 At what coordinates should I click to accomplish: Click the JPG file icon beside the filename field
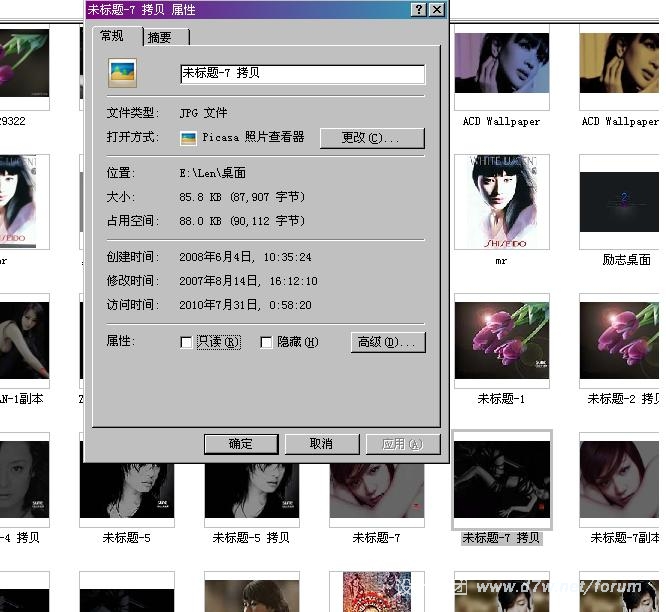[x=122, y=73]
